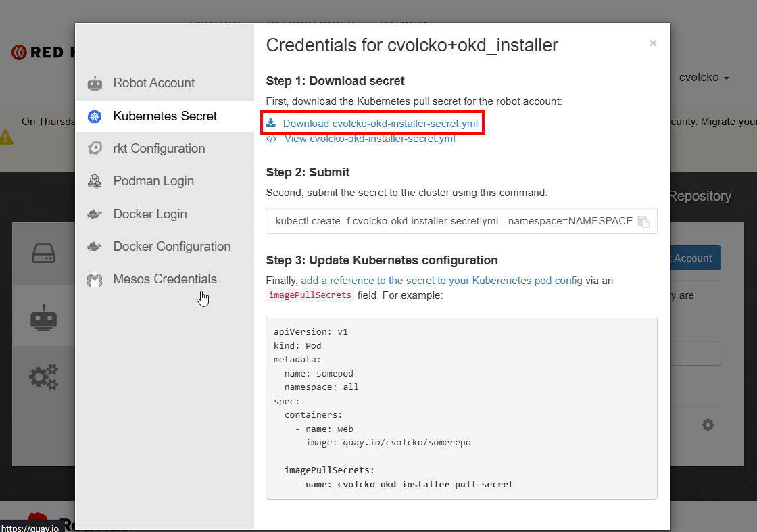Open the Robot Account tab

(154, 83)
